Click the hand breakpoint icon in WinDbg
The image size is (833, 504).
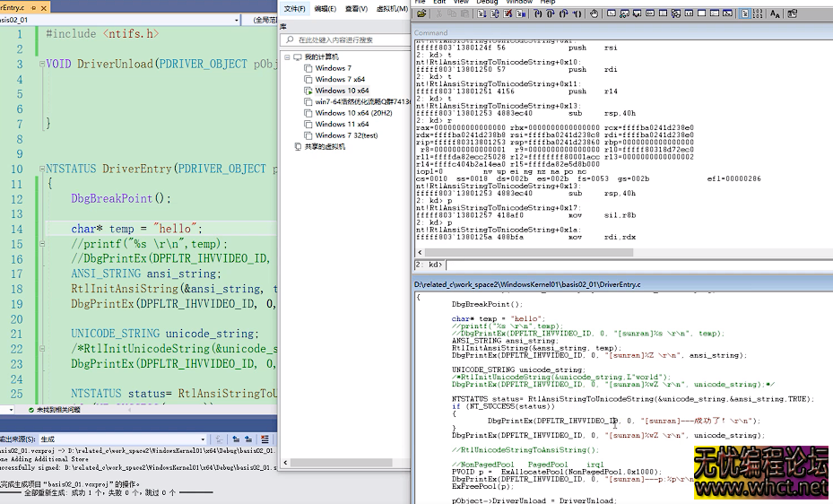tap(593, 14)
